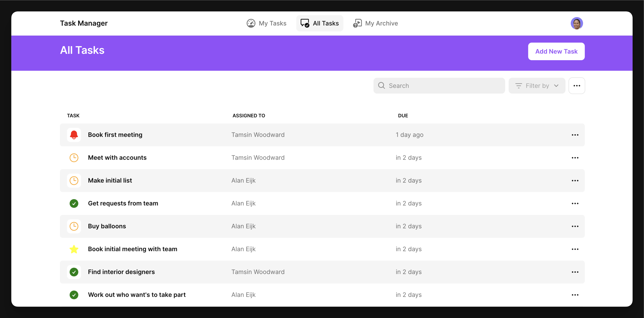Click the clock icon beside Meet with accounts
This screenshot has width=644, height=318.
pyautogui.click(x=74, y=158)
